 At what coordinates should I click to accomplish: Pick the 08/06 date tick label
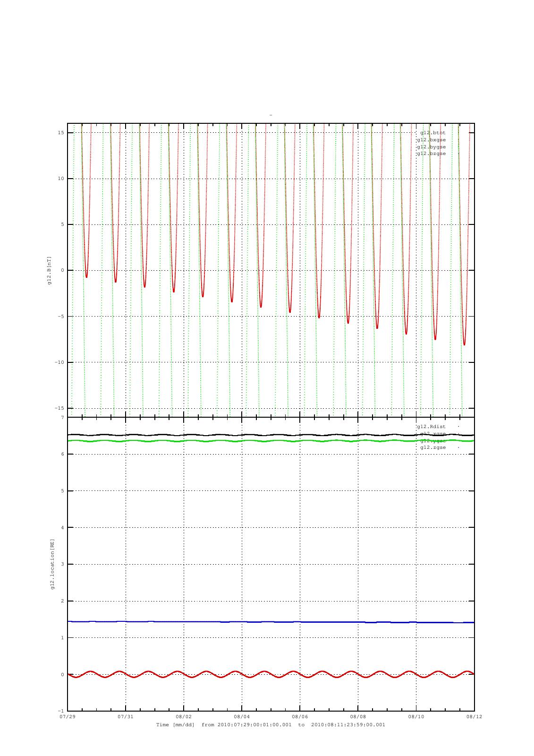(300, 716)
